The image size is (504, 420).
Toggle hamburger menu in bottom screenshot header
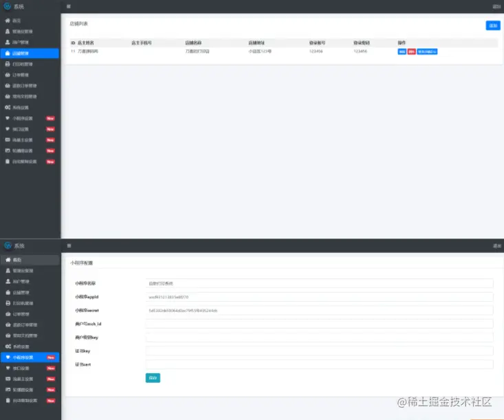69,246
